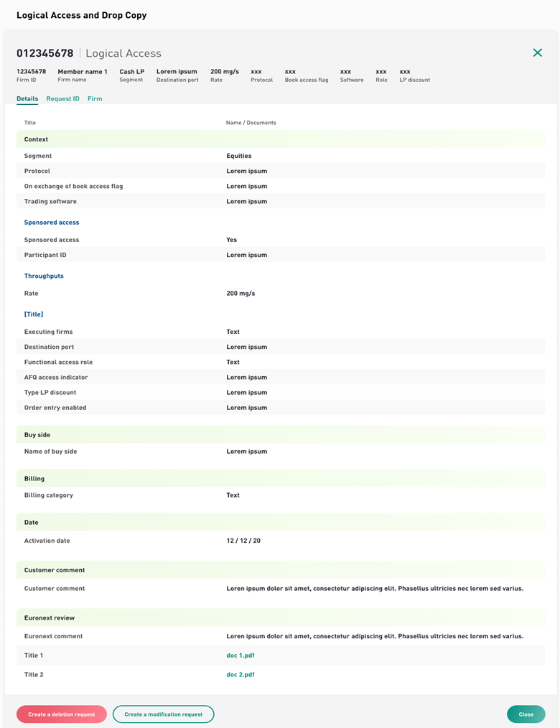The image size is (560, 728).
Task: Click the Functional access role label
Action: (58, 362)
